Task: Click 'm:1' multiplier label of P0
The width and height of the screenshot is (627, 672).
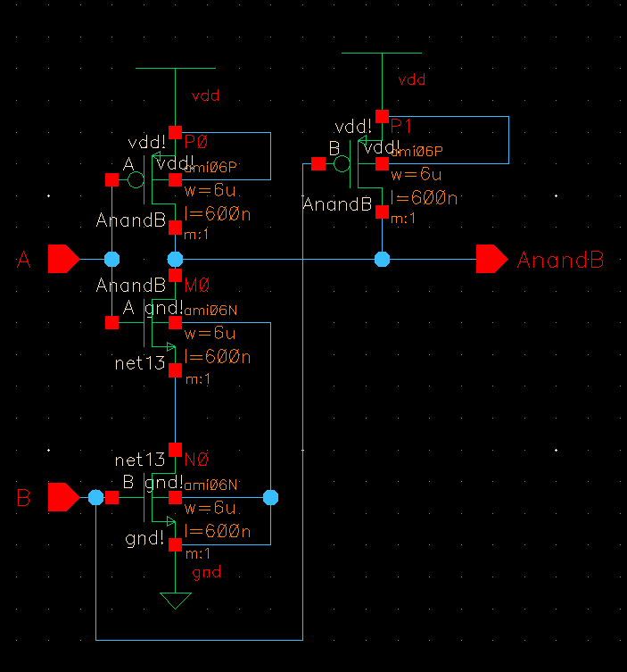Action: [196, 235]
